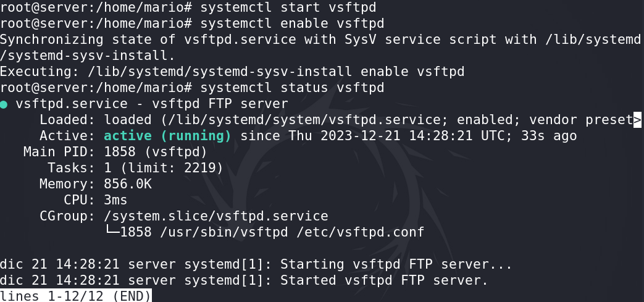Click the highlighted line-truncation arrow after vendor preset

[637, 120]
